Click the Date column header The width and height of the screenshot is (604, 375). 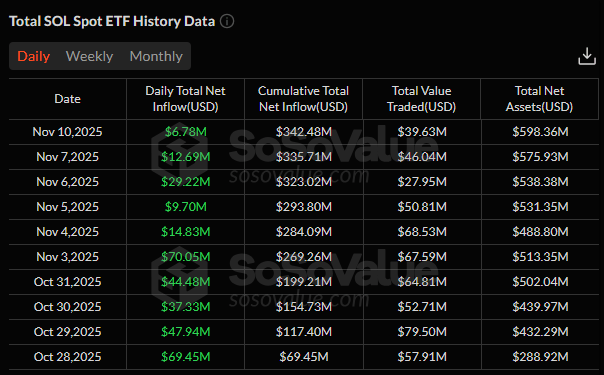pos(67,99)
